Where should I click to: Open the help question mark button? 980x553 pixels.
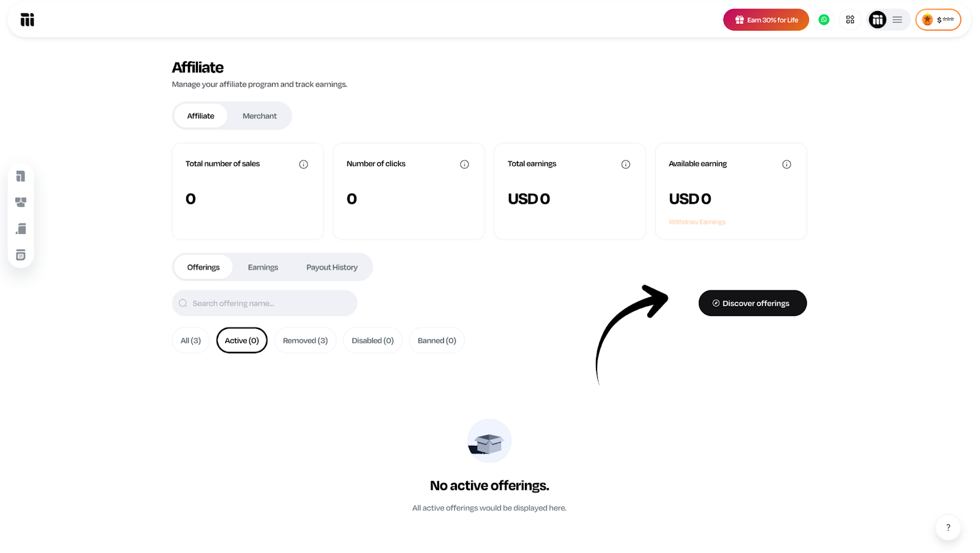pos(948,527)
